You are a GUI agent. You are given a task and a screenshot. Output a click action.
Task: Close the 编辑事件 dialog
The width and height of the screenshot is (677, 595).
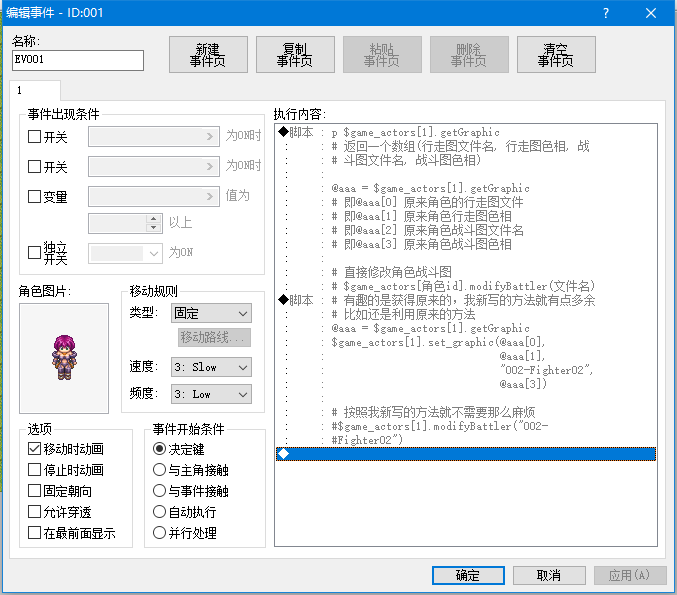pos(651,13)
